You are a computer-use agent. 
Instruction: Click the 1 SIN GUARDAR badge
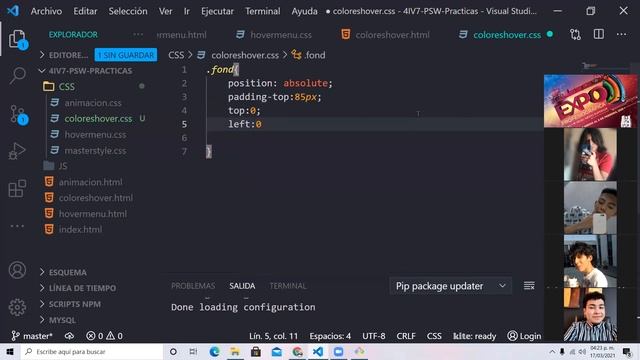pos(126,55)
